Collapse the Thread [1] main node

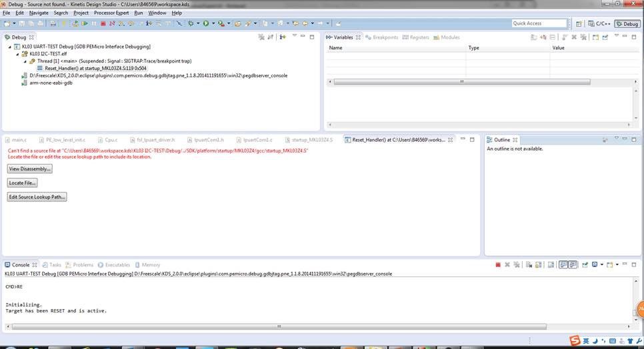(x=25, y=61)
